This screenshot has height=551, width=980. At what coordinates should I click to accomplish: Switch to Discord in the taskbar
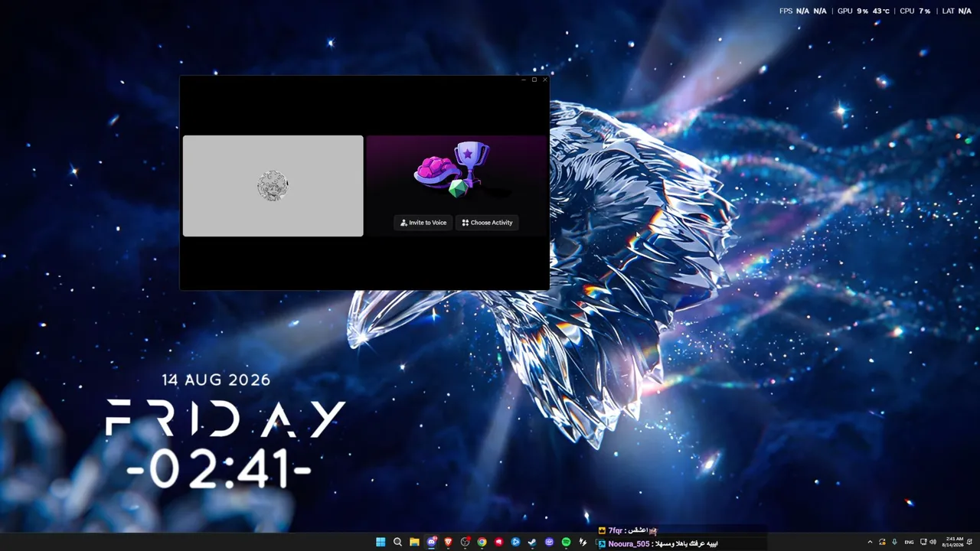pos(431,542)
